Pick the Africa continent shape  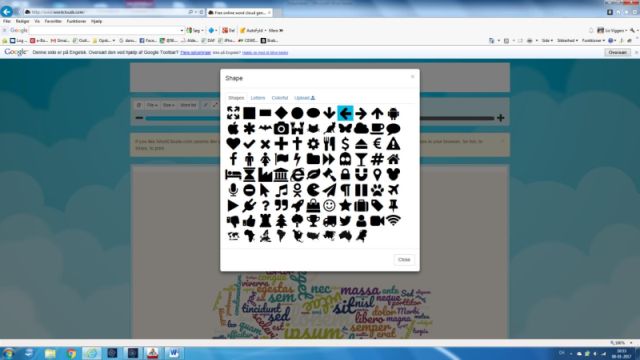coord(249,236)
